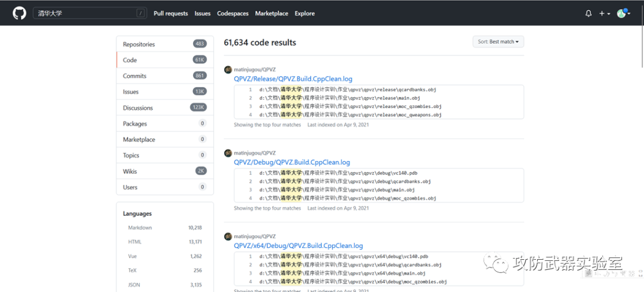Click avatar beside x64/Debug result
Viewport: 644px width, 292px height.
click(228, 236)
